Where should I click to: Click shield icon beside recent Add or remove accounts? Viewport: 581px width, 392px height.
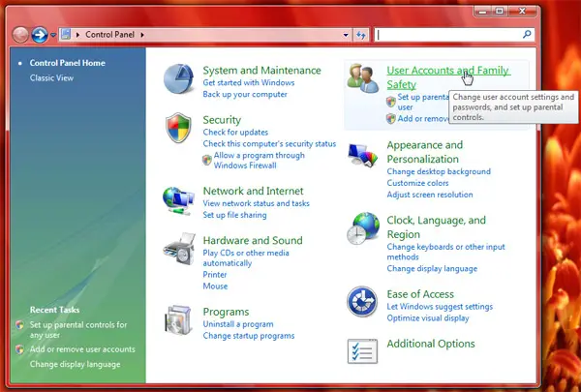(x=19, y=349)
